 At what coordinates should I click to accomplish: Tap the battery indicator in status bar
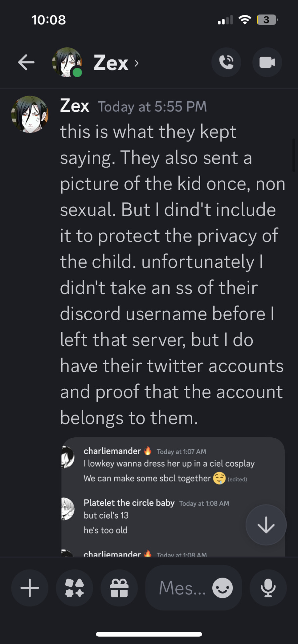[267, 20]
